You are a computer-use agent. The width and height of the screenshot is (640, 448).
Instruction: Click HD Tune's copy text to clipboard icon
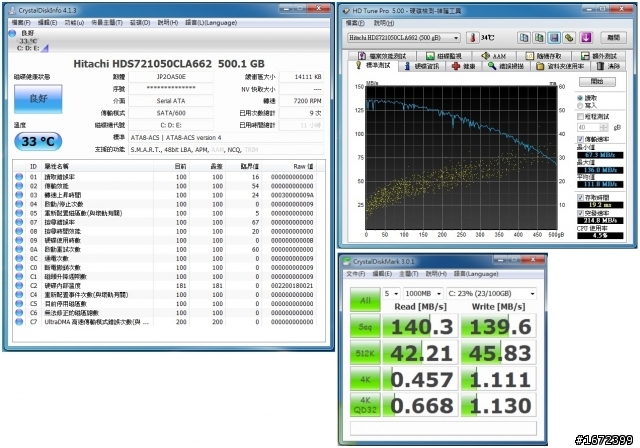click(x=524, y=38)
